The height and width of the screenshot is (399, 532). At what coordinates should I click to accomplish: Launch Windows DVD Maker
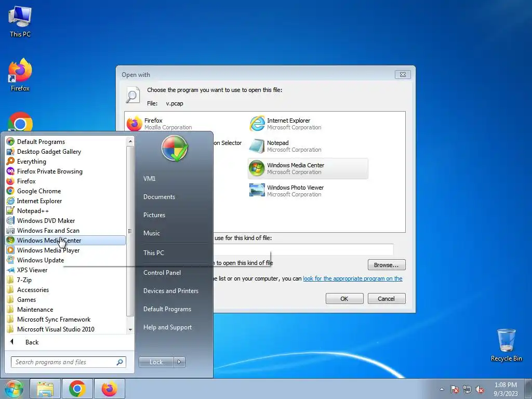pyautogui.click(x=46, y=220)
